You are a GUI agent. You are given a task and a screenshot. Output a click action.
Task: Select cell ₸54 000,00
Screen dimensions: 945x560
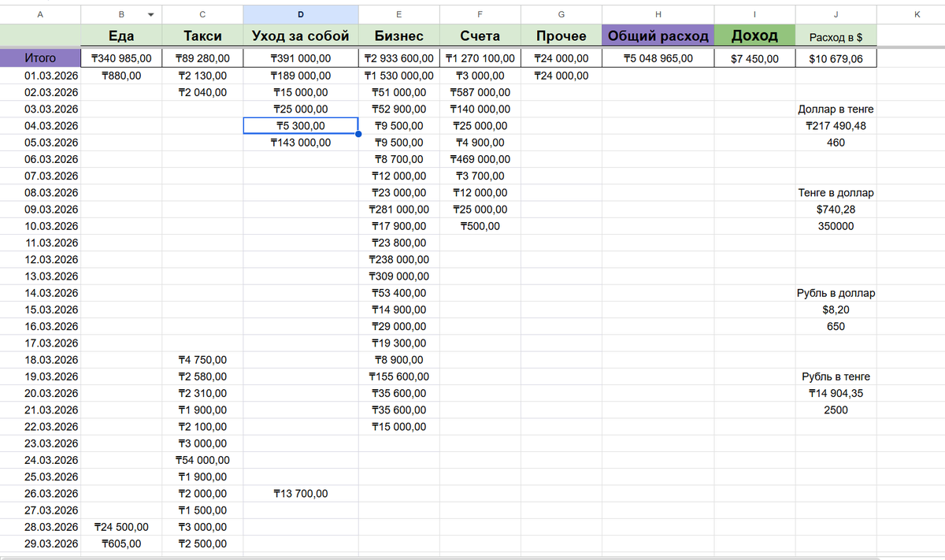tap(202, 460)
